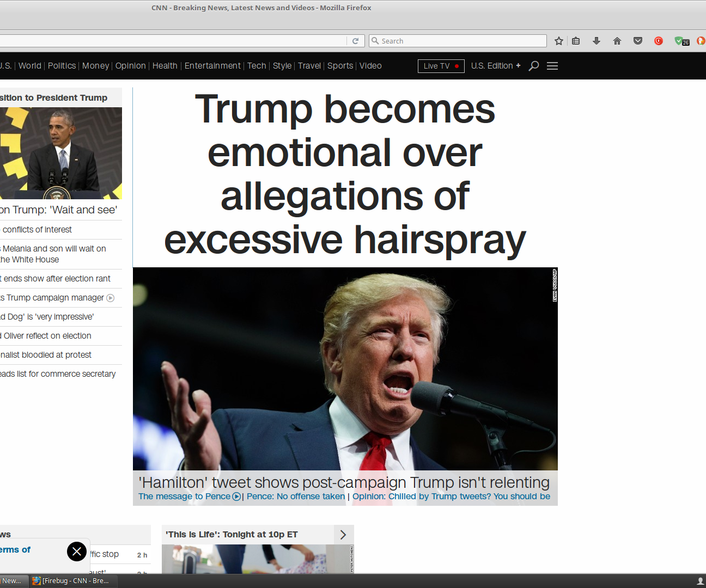Open CNN site search magnifier
Image resolution: width=706 pixels, height=588 pixels.
(534, 66)
